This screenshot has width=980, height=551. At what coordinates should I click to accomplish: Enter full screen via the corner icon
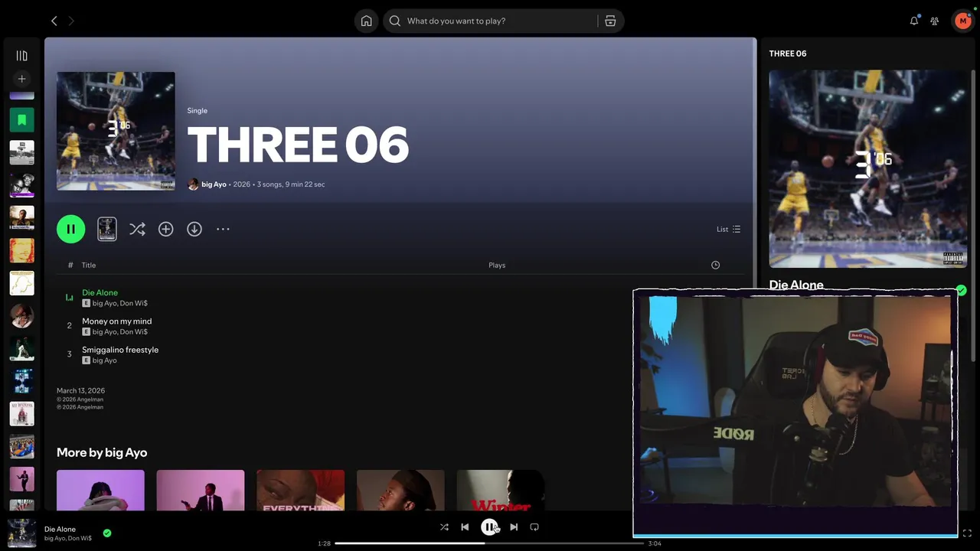coord(967,533)
